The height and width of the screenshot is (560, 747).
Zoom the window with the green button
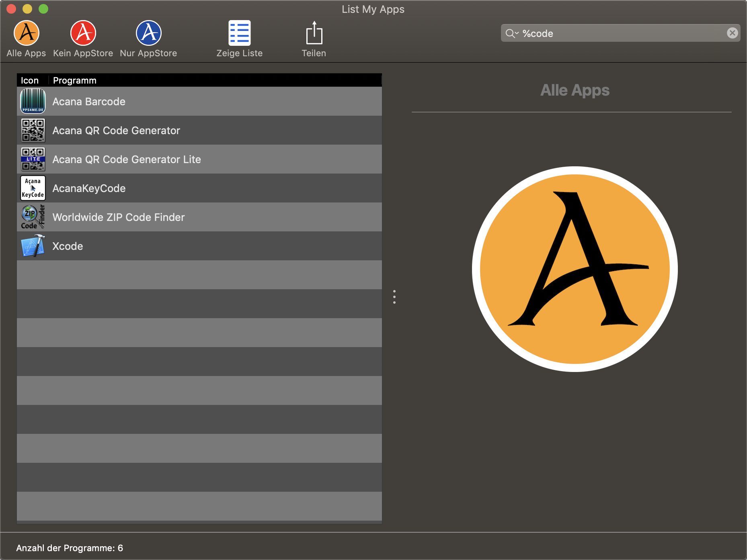(x=43, y=9)
